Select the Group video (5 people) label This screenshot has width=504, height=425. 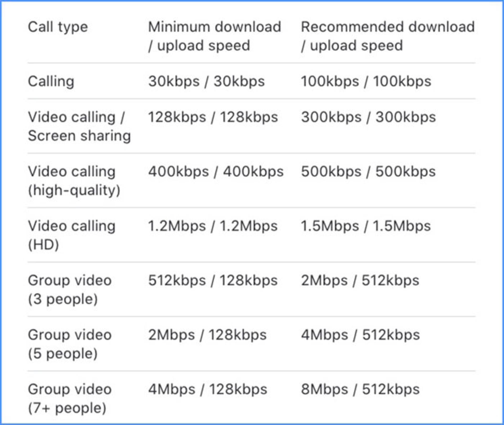tap(70, 344)
